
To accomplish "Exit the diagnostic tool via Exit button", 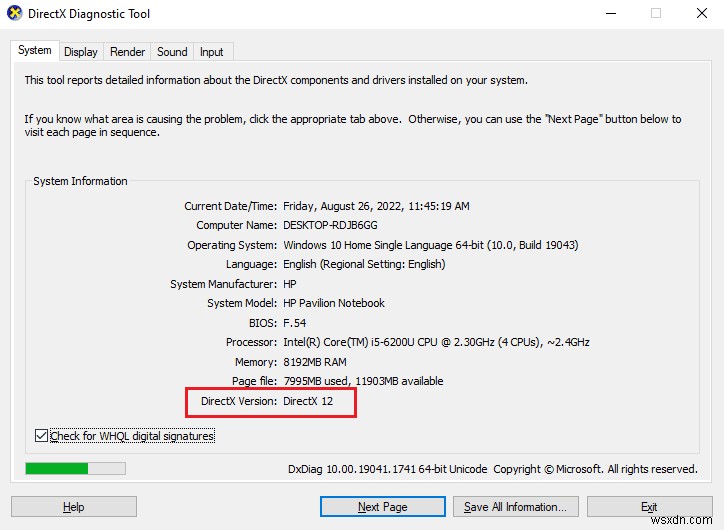I will click(x=649, y=506).
